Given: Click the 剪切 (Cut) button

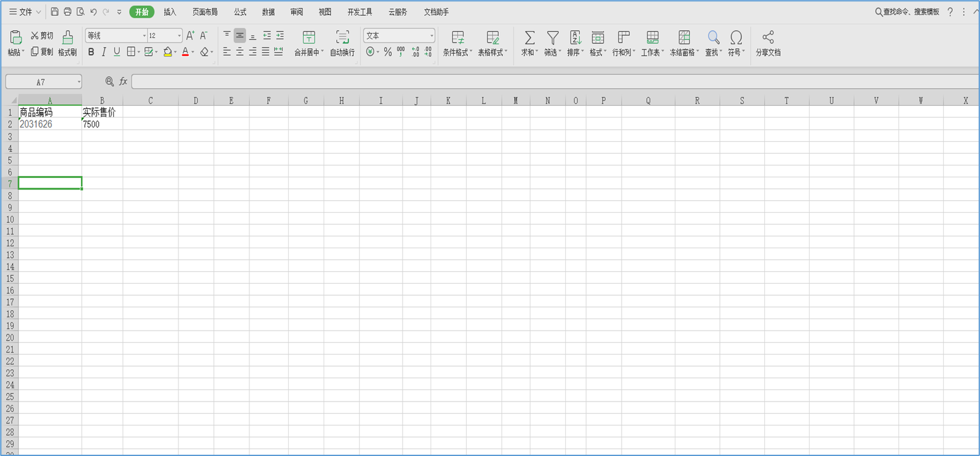Looking at the screenshot, I should click(x=42, y=35).
